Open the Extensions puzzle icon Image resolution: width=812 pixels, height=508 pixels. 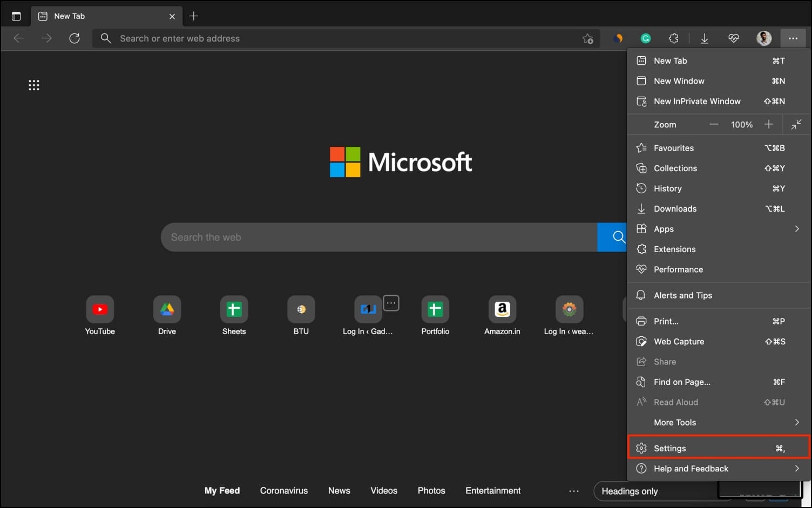673,38
